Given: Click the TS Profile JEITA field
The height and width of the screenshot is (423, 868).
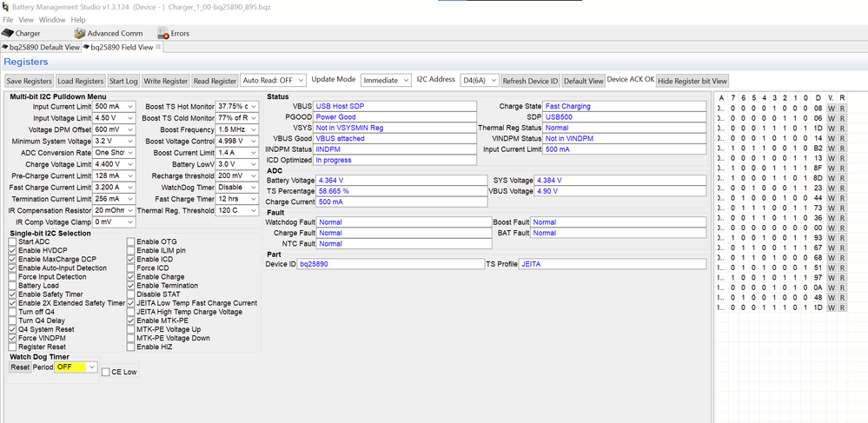Looking at the screenshot, I should point(613,264).
